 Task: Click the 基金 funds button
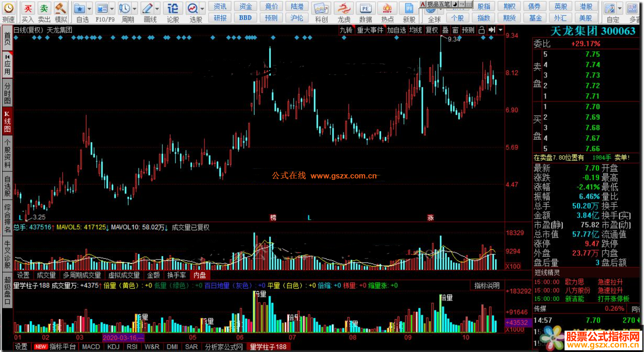[535, 18]
